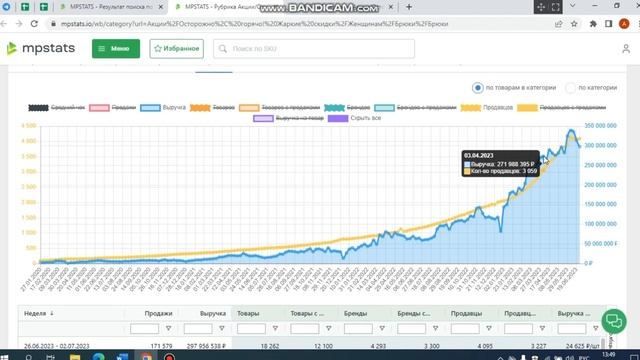Toggle Выручка на товар legend item
The height and width of the screenshot is (360, 640).
(x=288, y=118)
